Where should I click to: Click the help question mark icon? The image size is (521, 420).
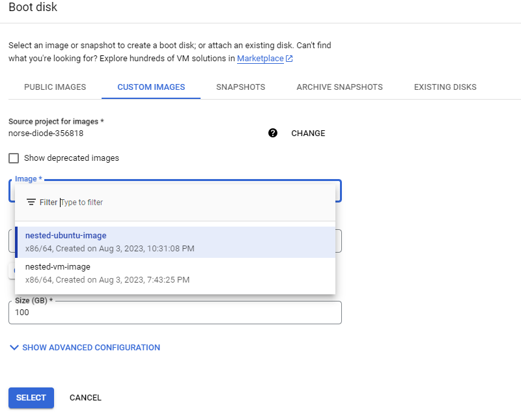click(273, 133)
